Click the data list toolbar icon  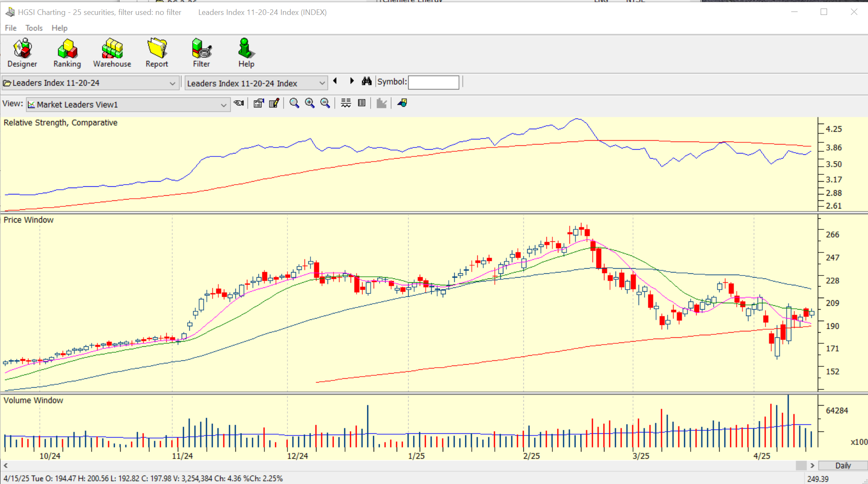pyautogui.click(x=362, y=103)
